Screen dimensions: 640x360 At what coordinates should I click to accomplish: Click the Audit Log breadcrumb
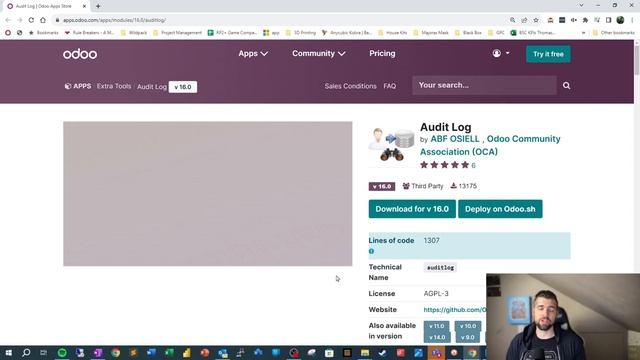[152, 87]
